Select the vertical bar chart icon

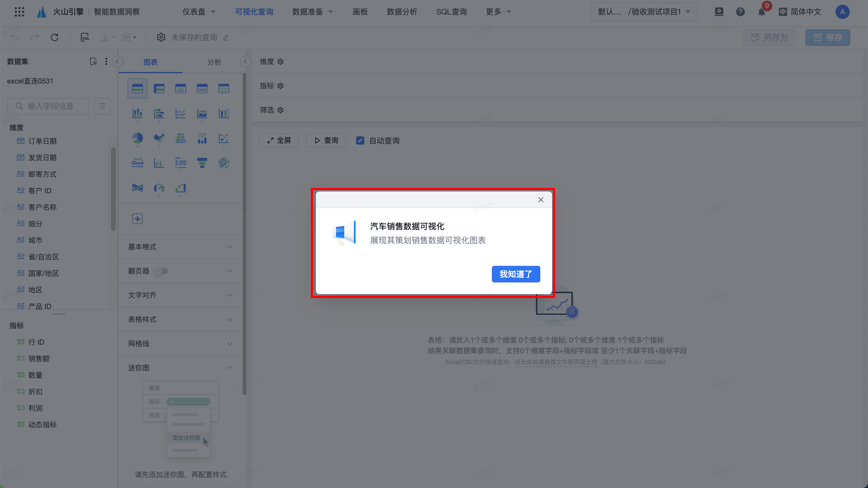(138, 114)
